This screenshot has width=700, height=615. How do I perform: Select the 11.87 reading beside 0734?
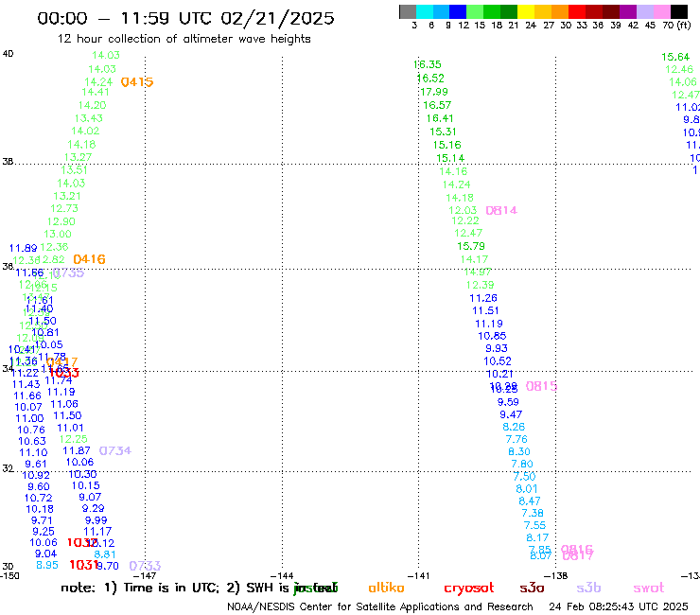tap(77, 450)
